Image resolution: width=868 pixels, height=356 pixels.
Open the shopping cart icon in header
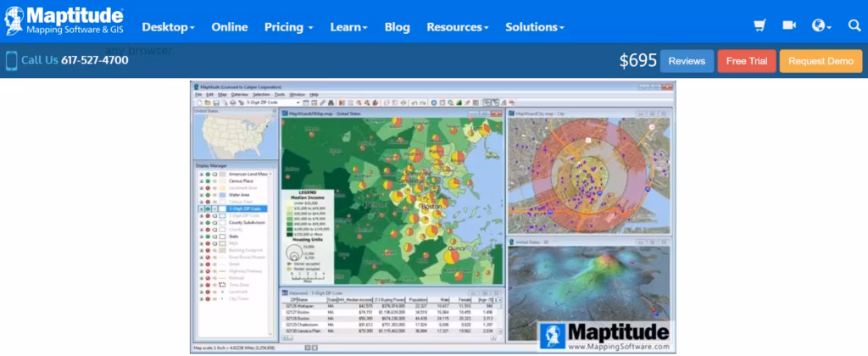759,25
